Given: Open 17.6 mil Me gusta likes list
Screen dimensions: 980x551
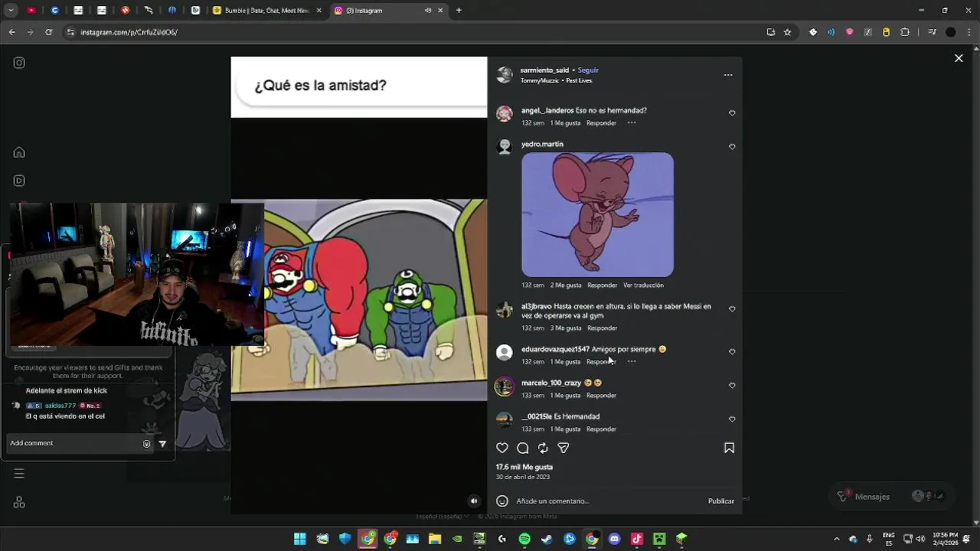Looking at the screenshot, I should click(524, 467).
